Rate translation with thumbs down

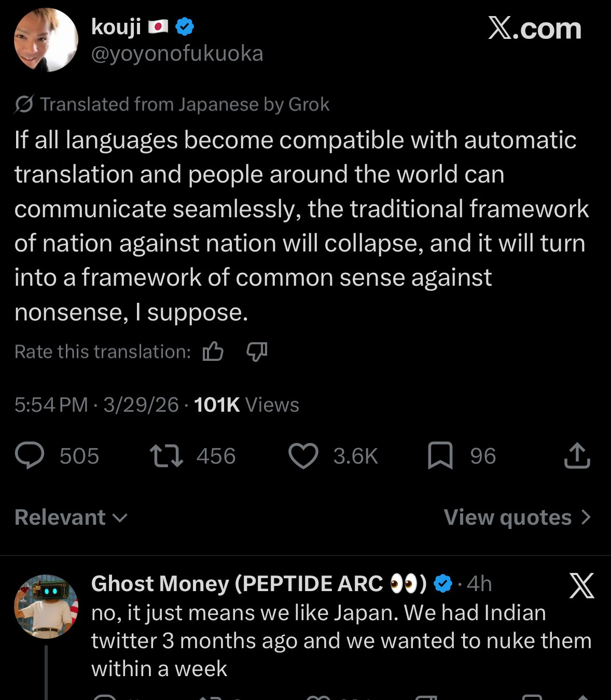click(x=257, y=352)
